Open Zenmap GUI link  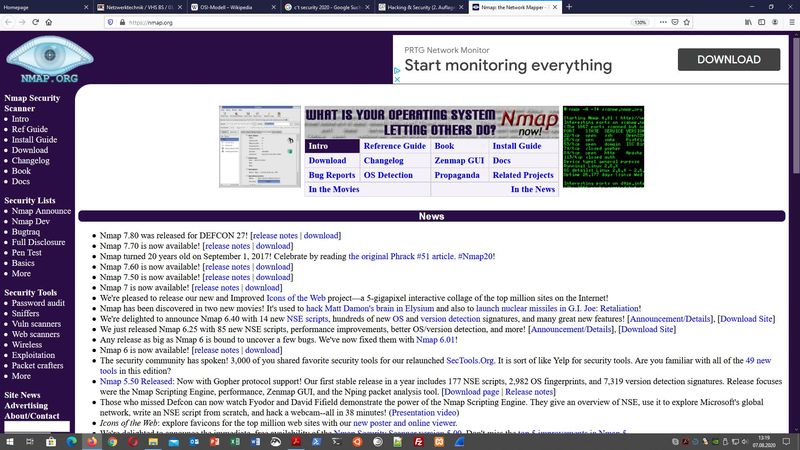coord(459,160)
